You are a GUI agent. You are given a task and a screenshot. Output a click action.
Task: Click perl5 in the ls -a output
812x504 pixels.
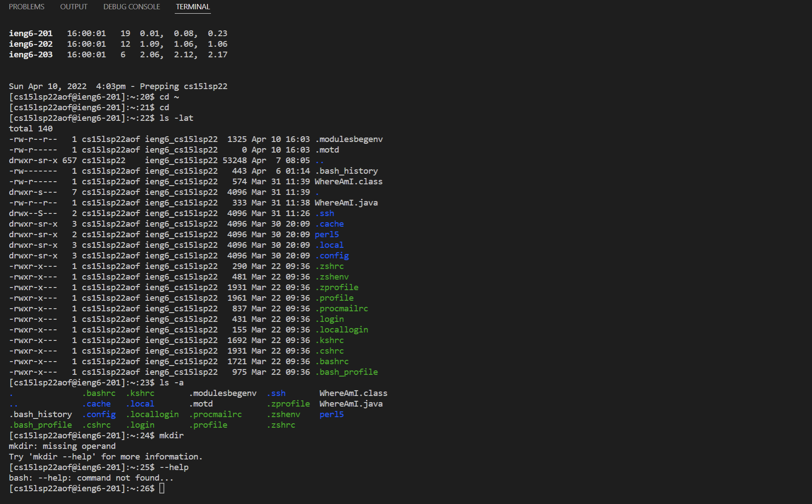point(331,414)
